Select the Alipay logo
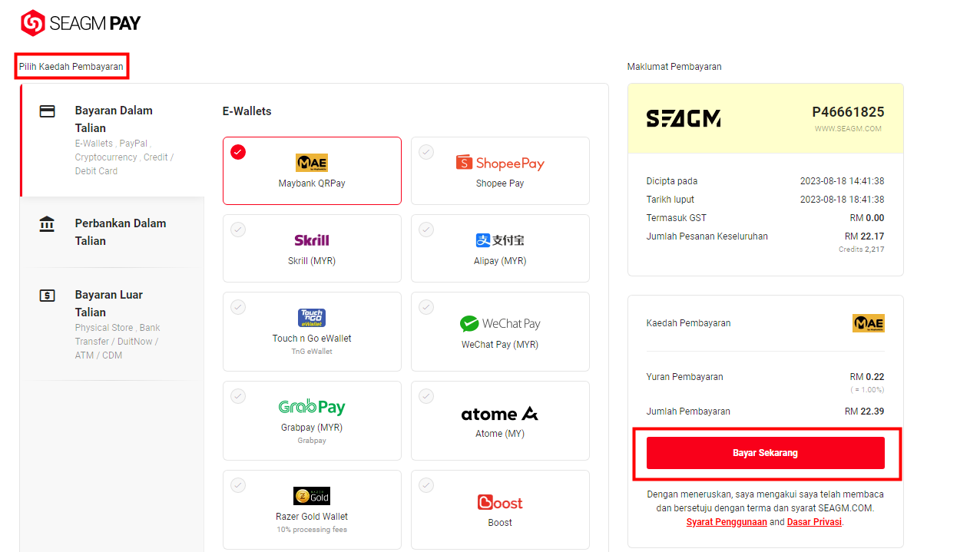This screenshot has width=980, height=552. point(500,240)
